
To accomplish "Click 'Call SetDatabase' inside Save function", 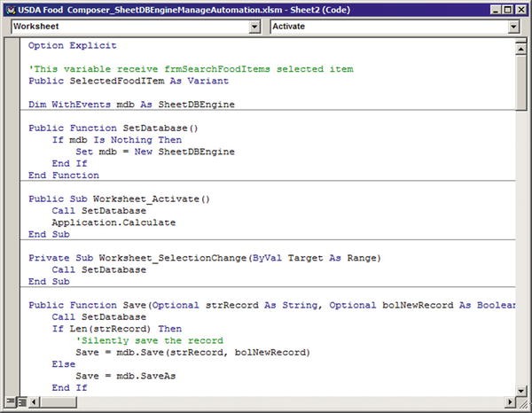I will click(x=99, y=317).
